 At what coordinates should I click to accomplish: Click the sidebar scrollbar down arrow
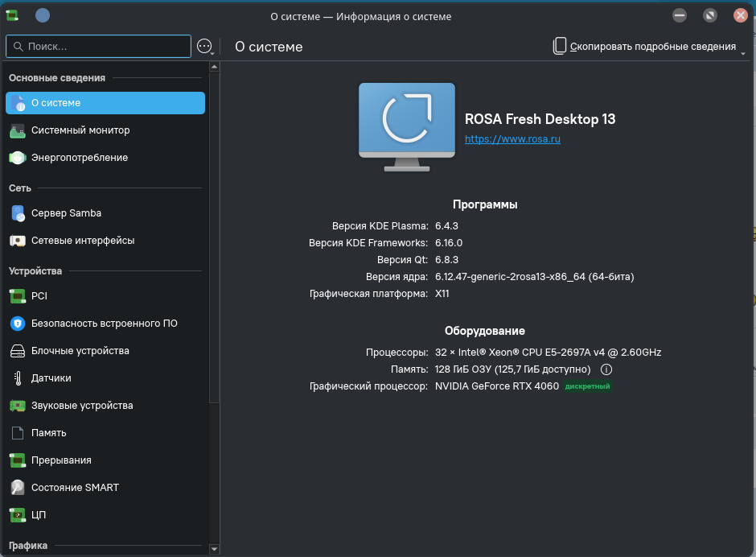(x=215, y=549)
